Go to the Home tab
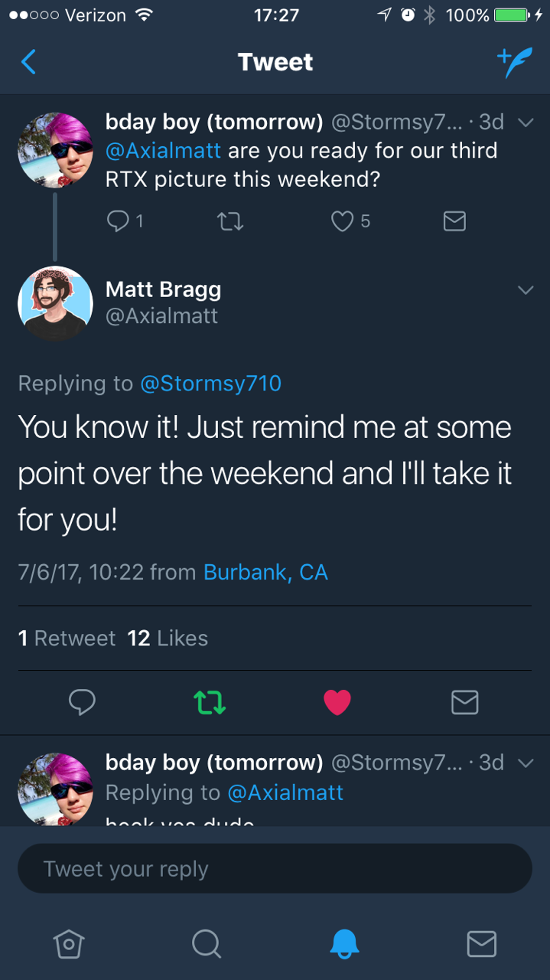The image size is (550, 980). (x=69, y=944)
